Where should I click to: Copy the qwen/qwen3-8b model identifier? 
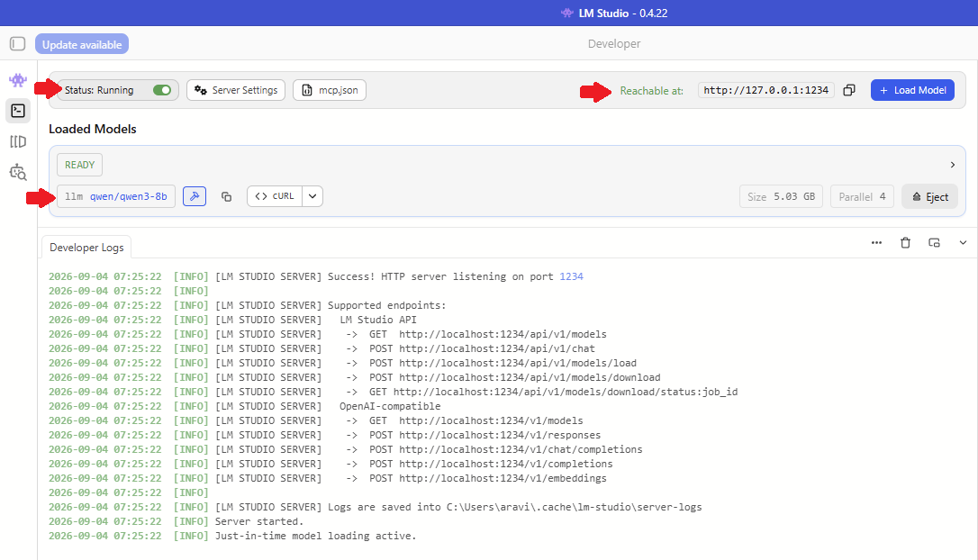tap(226, 196)
